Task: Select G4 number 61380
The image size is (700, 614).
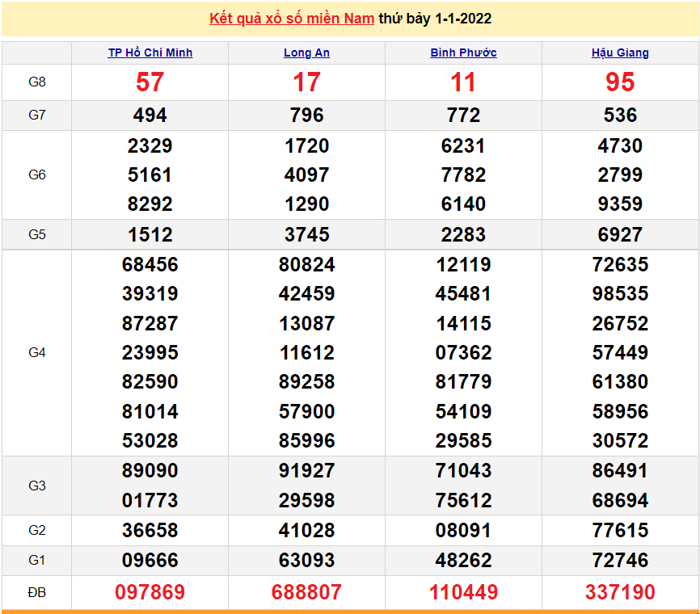Action: [x=620, y=382]
